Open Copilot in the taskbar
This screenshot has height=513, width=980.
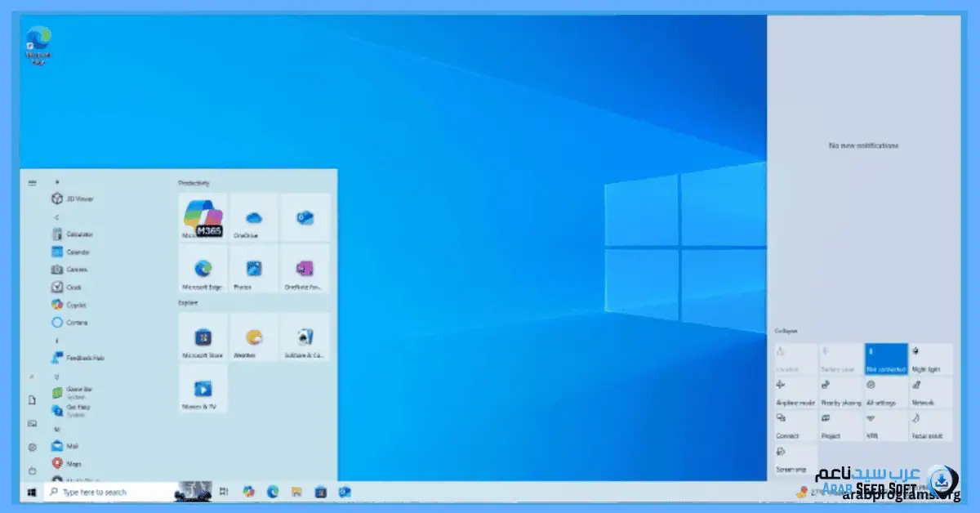[x=248, y=492]
